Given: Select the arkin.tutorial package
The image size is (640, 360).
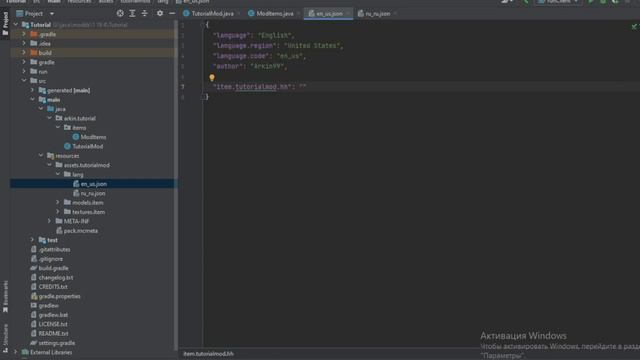Looking at the screenshot, I should click(x=80, y=118).
